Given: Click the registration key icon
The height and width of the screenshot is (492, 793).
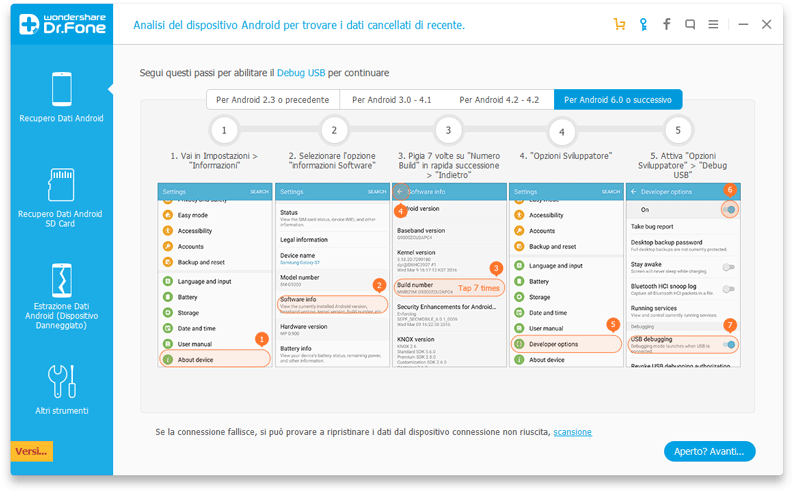Looking at the screenshot, I should point(643,24).
